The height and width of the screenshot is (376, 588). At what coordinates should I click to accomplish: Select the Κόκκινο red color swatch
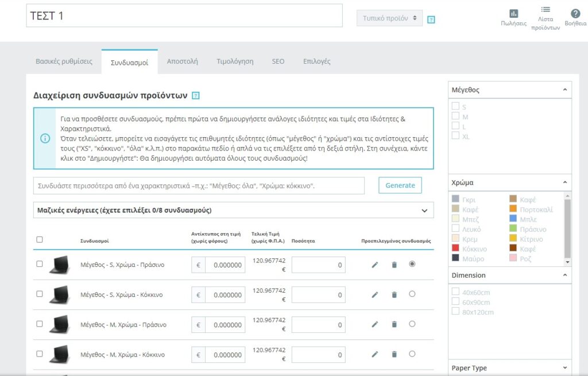pos(456,249)
